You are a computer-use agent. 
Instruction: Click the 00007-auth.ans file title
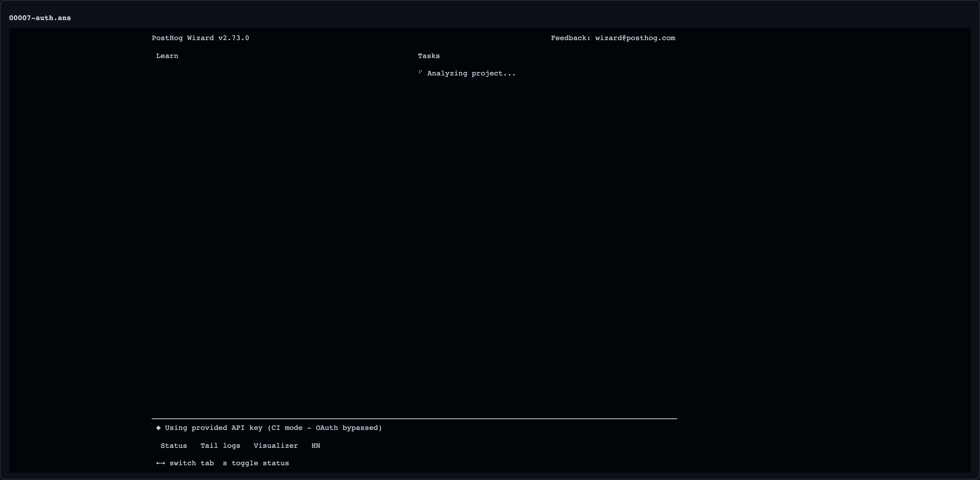40,18
